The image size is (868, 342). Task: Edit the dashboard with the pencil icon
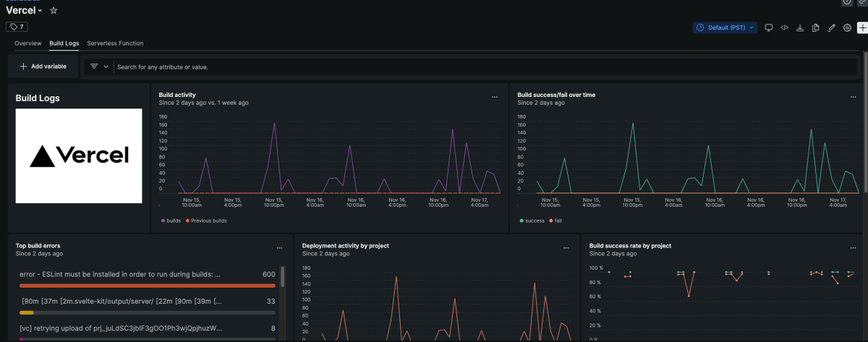[x=831, y=27]
